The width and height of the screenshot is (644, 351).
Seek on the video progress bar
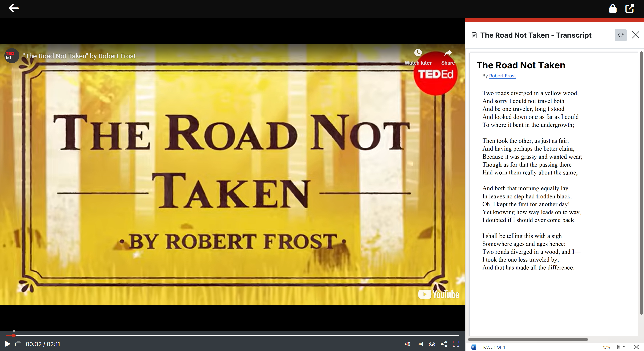tap(232, 335)
